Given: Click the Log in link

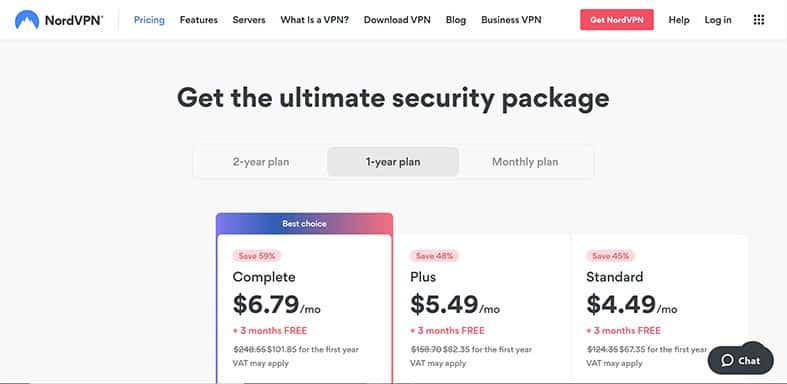Looking at the screenshot, I should [x=718, y=20].
